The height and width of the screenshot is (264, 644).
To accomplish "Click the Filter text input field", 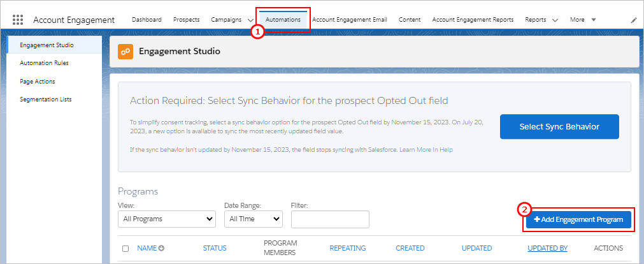I will pyautogui.click(x=330, y=219).
